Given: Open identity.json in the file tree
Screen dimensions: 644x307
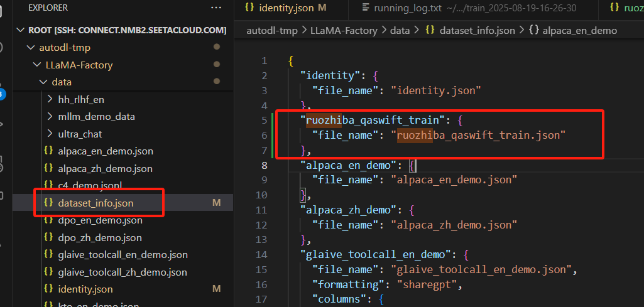Looking at the screenshot, I should click(x=85, y=289).
